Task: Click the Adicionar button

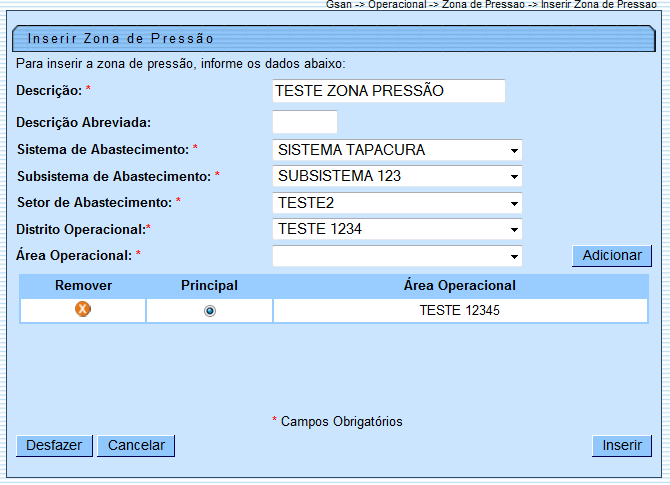Action: [612, 256]
